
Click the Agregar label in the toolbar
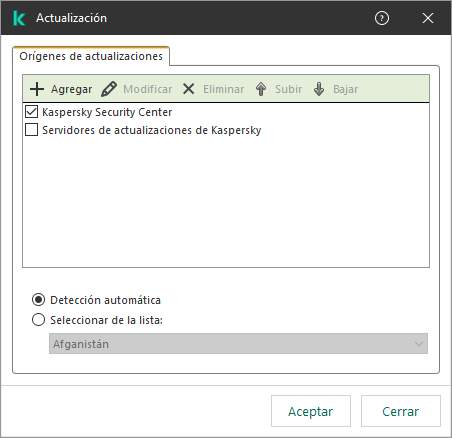click(x=71, y=89)
